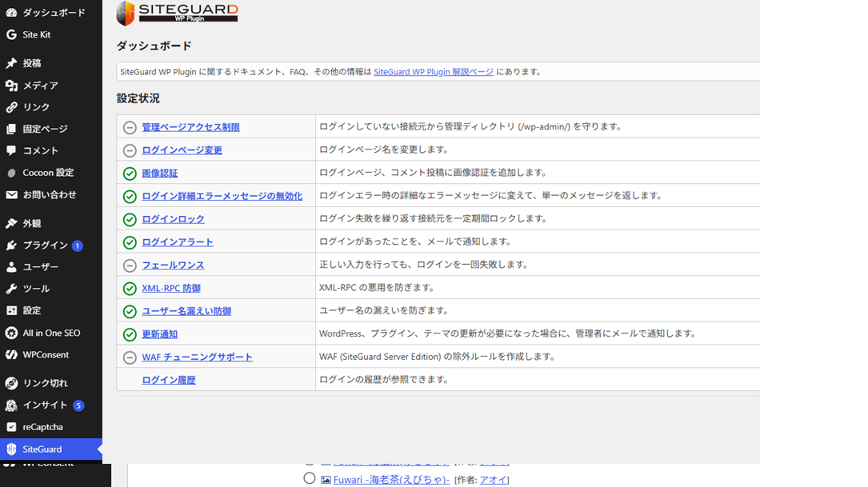This screenshot has width=868, height=487.
Task: Open the ログイン履歴 link
Action: (168, 380)
